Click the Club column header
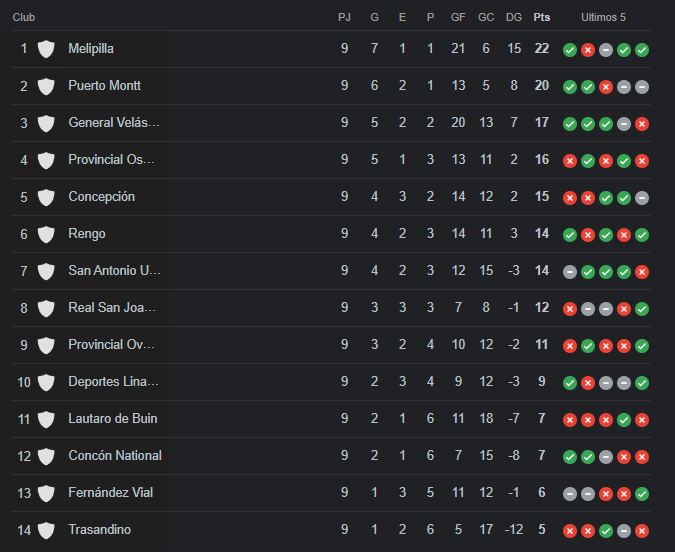 [24, 17]
